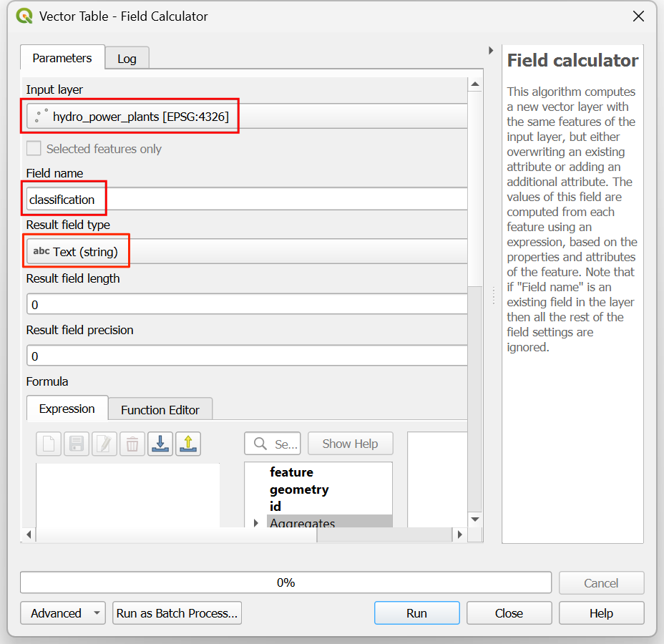Screen dimensions: 664x644
Task: Click the Field name input box
Action: pos(247,199)
